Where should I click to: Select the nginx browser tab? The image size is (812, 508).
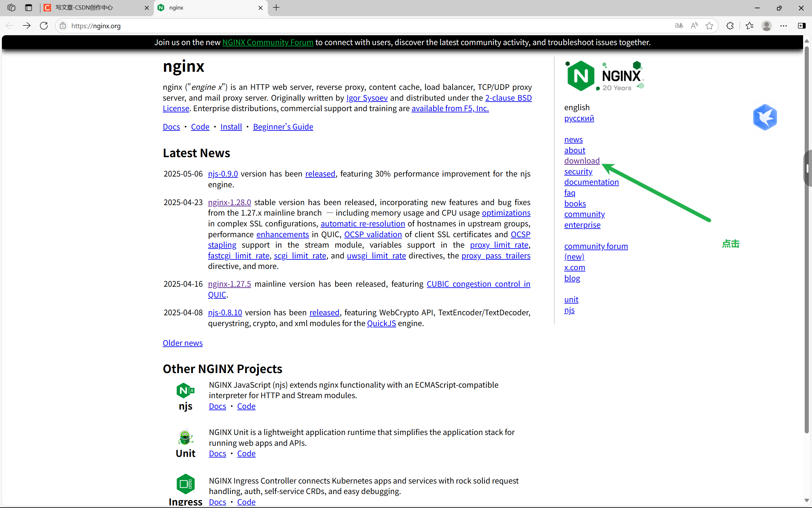pyautogui.click(x=211, y=8)
